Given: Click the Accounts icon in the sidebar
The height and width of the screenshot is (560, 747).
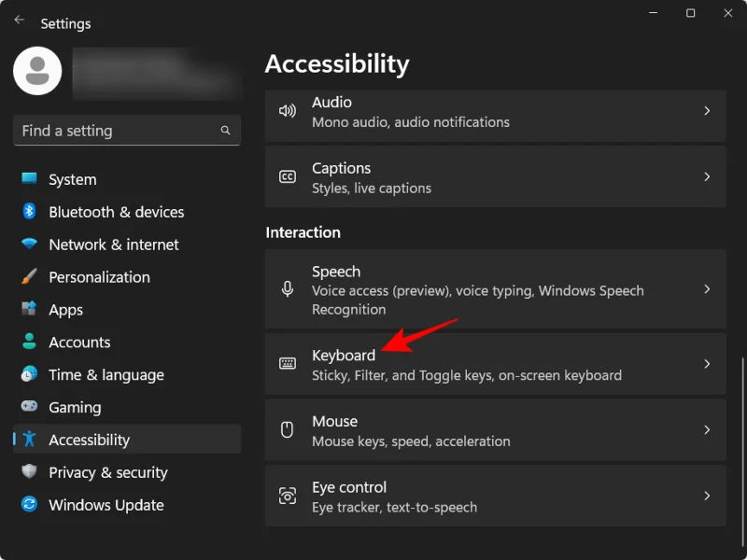Looking at the screenshot, I should (x=28, y=342).
